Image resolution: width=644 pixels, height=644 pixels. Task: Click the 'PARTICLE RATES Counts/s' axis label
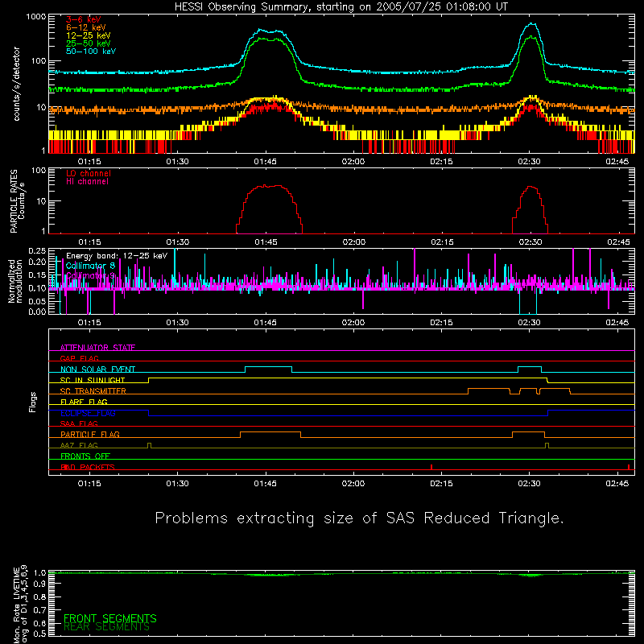pos(17,201)
